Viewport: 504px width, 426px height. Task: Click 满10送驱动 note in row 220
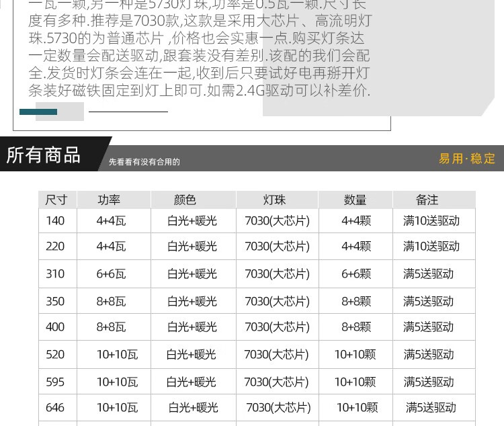pyautogui.click(x=431, y=247)
